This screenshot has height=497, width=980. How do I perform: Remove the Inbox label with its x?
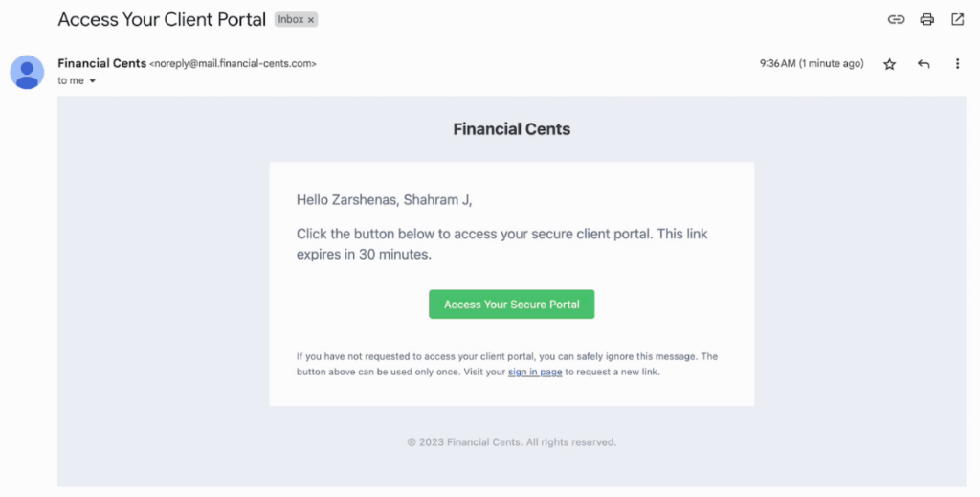[x=311, y=20]
